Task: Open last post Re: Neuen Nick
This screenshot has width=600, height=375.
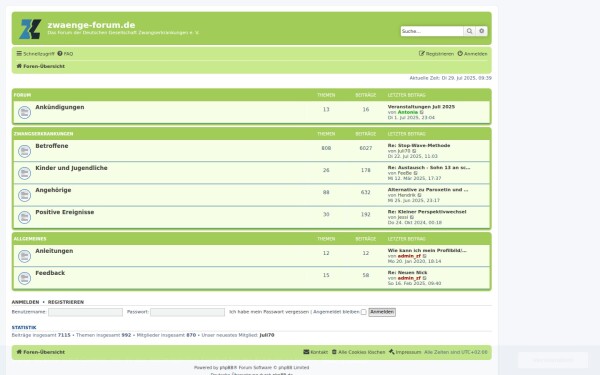Action: pyautogui.click(x=408, y=272)
